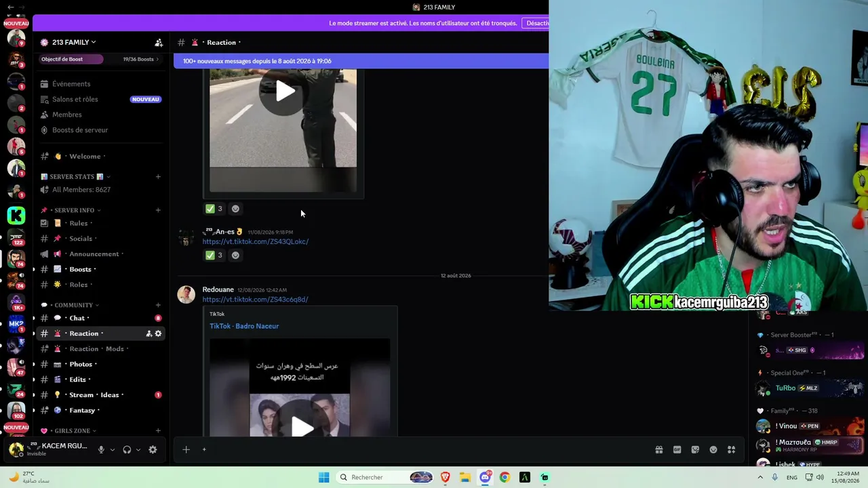This screenshot has width=868, height=488.
Task: Open File Explorer from the taskbar
Action: click(x=465, y=477)
